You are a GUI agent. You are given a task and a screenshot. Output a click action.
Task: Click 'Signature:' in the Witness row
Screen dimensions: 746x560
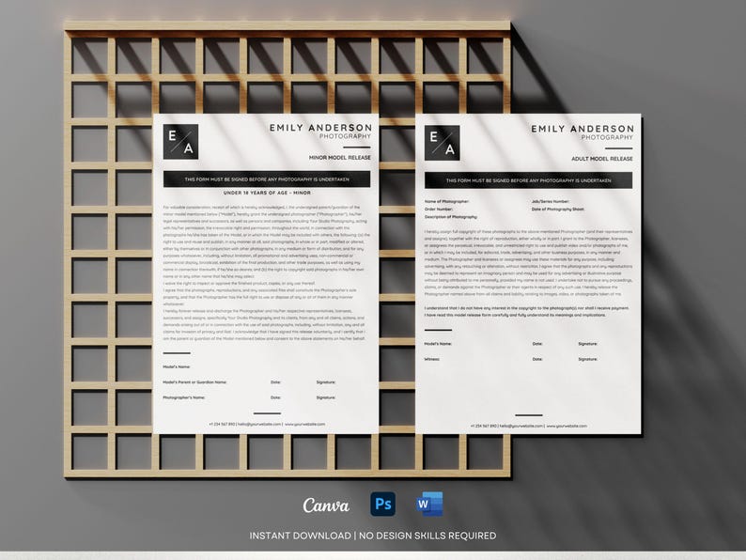coord(588,359)
